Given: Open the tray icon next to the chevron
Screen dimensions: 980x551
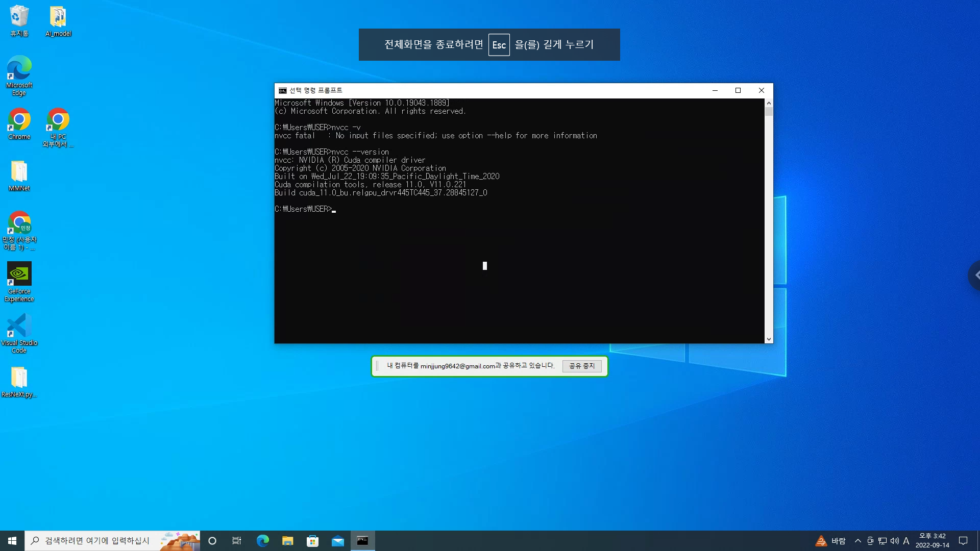Looking at the screenshot, I should (870, 541).
